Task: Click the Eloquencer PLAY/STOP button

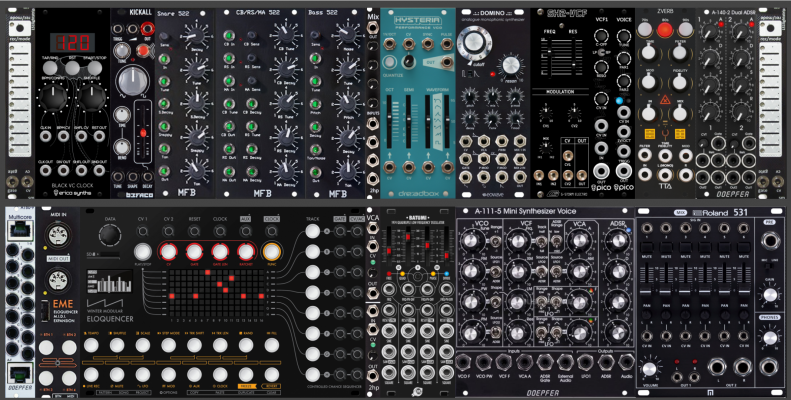Action: pyautogui.click(x=143, y=251)
